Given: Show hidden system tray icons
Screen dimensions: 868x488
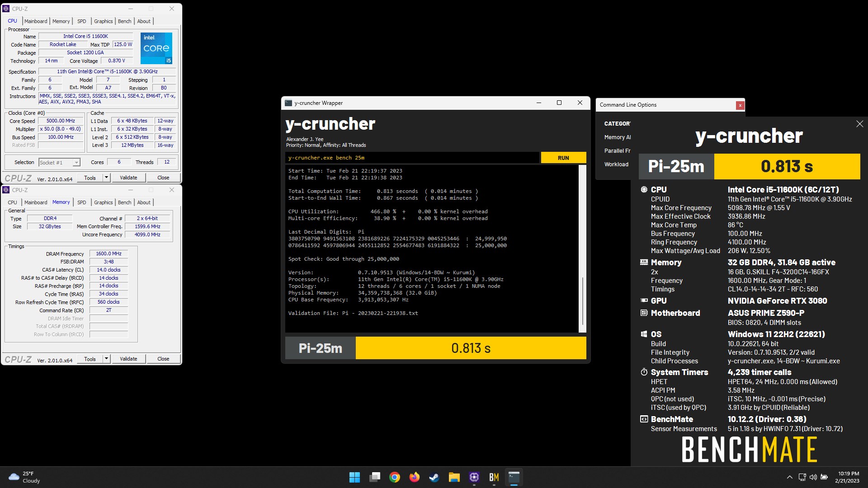Looking at the screenshot, I should point(789,477).
